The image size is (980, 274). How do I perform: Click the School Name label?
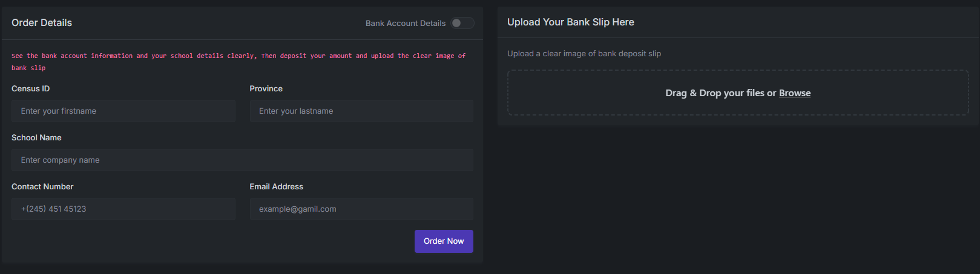tap(36, 138)
